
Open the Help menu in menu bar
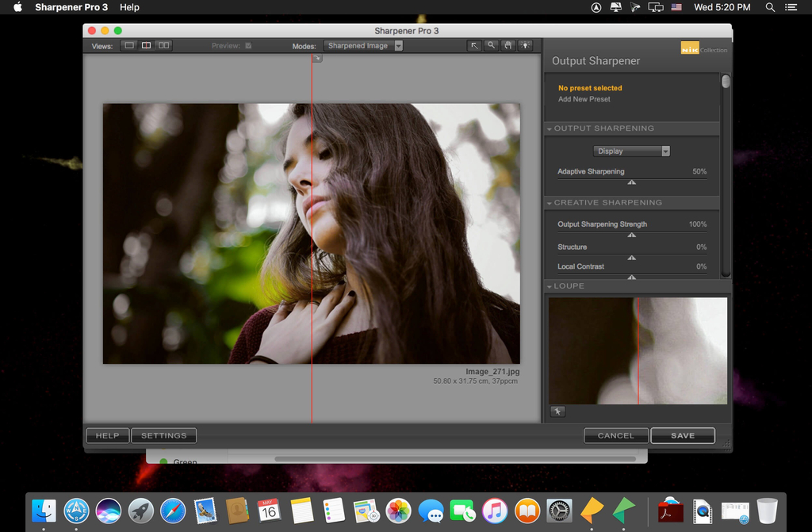pyautogui.click(x=129, y=7)
